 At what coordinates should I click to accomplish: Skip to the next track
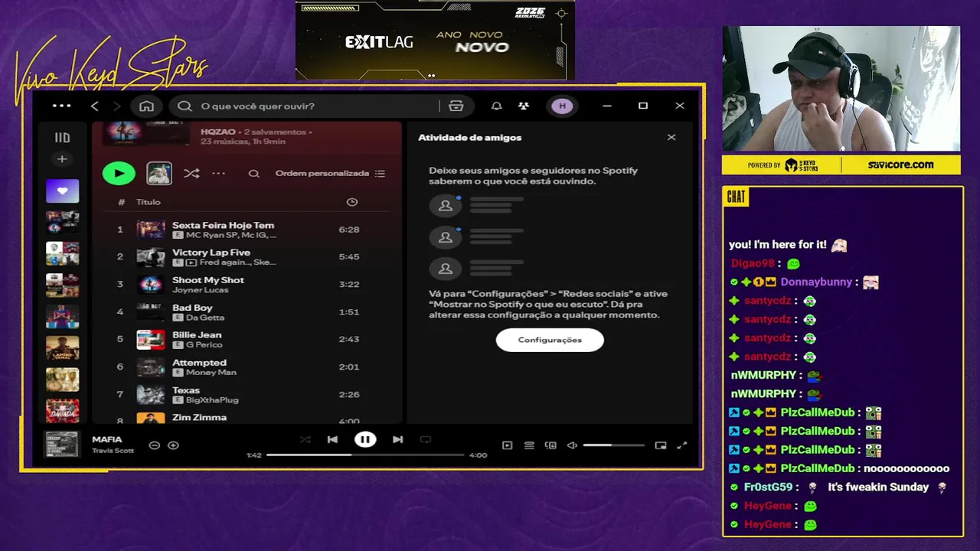(x=397, y=439)
